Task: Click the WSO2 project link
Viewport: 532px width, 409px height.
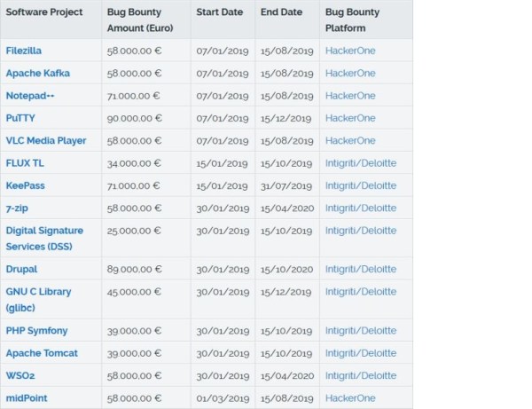Action: pos(21,376)
